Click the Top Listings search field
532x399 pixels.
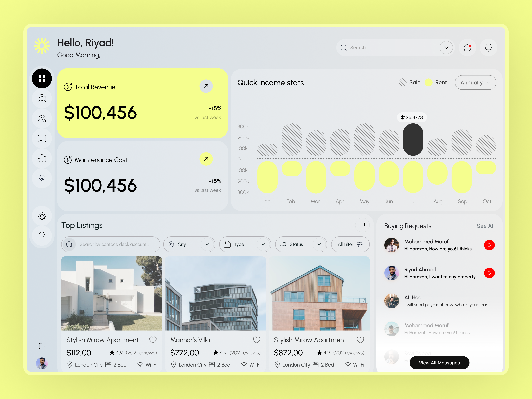111,244
